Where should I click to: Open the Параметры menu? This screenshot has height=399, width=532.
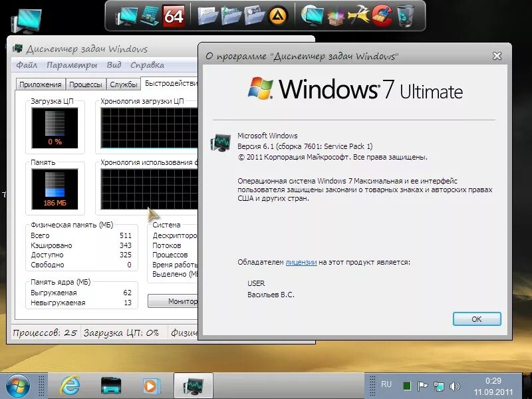tap(72, 65)
